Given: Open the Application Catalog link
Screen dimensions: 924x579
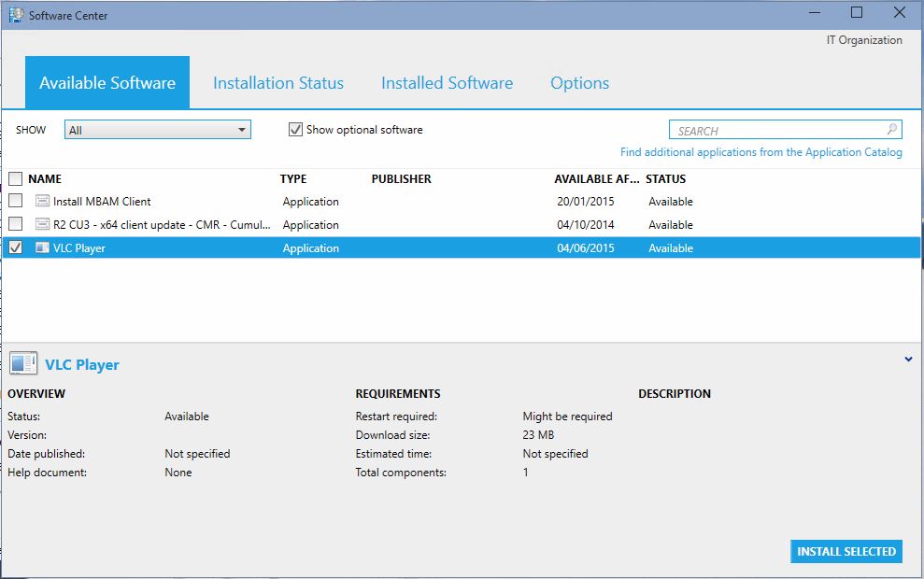Looking at the screenshot, I should pyautogui.click(x=761, y=152).
